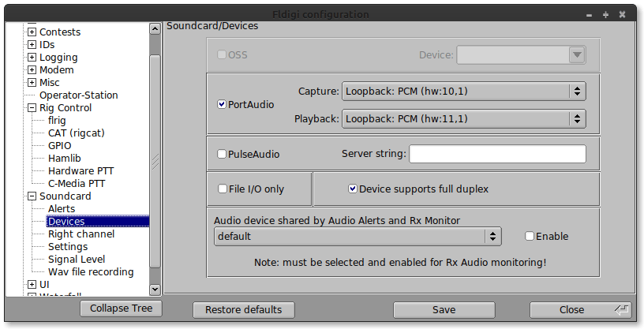Open the flrig settings page
Viewport: 644px width, 329px height.
coord(57,121)
